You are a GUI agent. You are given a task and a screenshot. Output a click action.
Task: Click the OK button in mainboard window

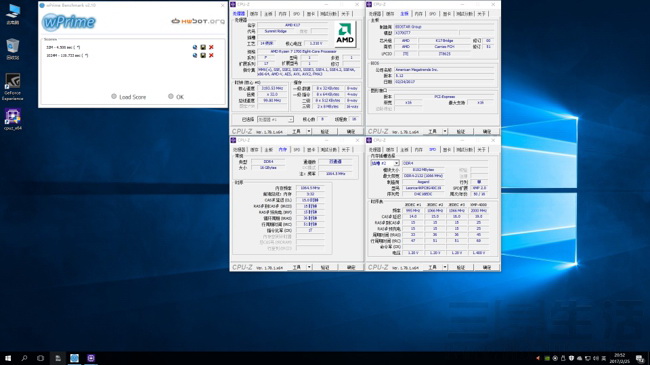[487, 131]
